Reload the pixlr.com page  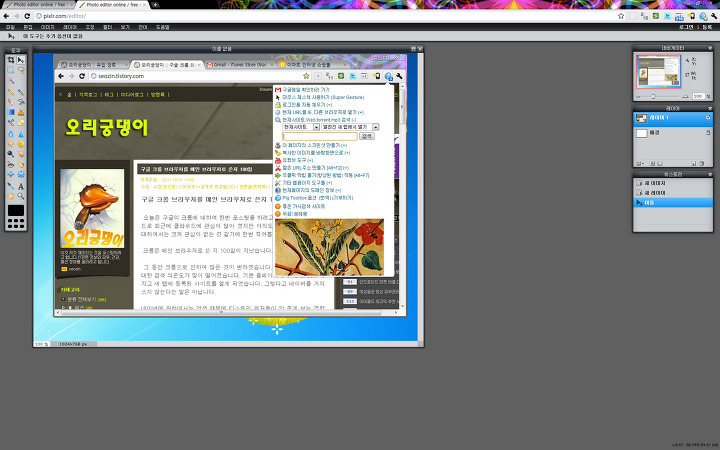pyautogui.click(x=27, y=16)
